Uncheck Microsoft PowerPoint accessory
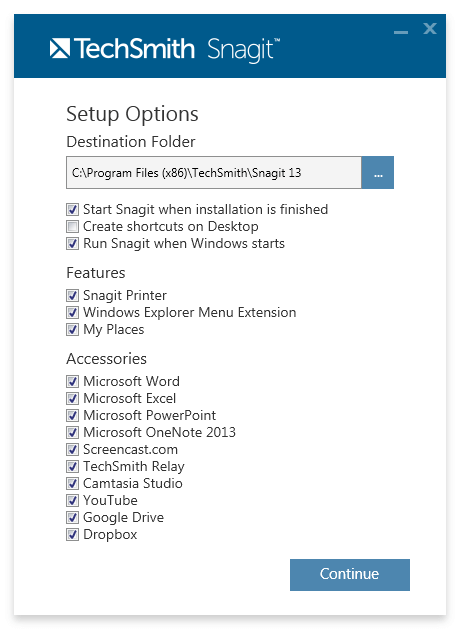This screenshot has height=629, width=460. pos(73,415)
